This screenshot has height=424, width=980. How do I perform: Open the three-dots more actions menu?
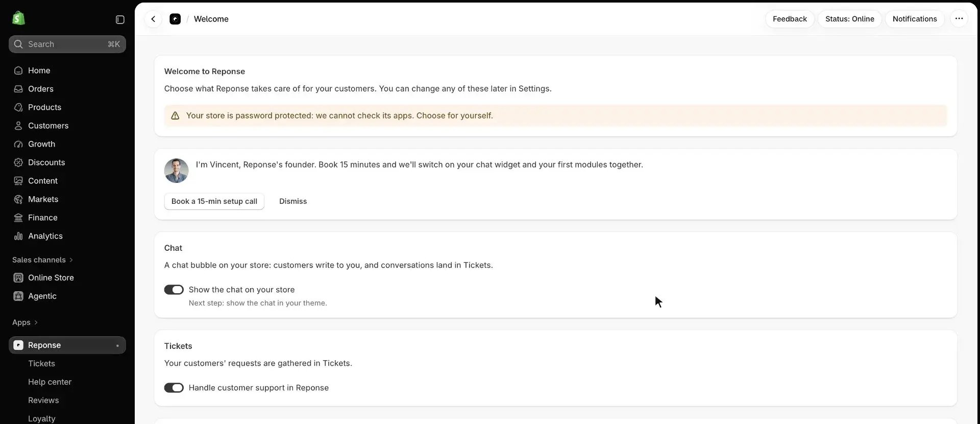point(959,19)
